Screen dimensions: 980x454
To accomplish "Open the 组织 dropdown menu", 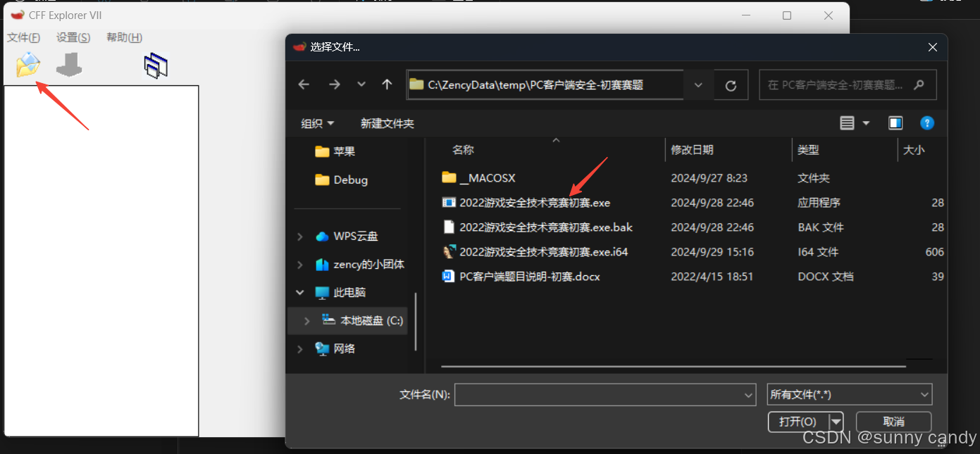I will tap(318, 123).
